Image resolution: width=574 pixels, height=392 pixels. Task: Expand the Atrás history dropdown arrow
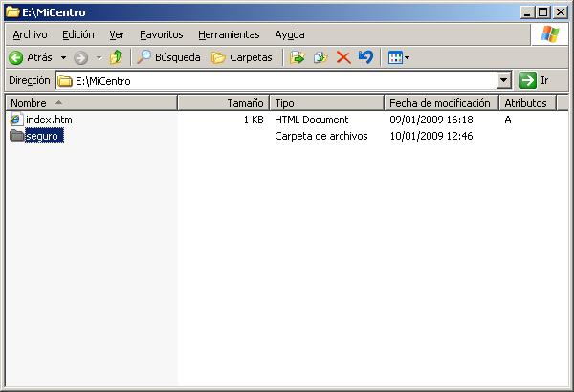coord(63,57)
